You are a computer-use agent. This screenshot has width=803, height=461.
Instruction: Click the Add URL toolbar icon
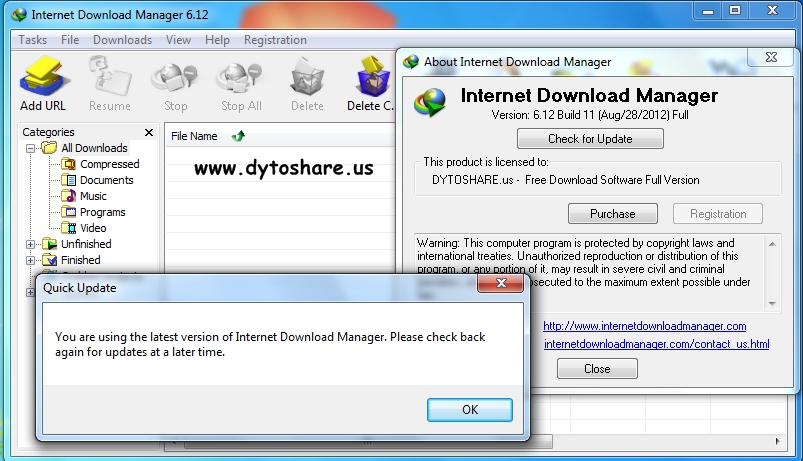coord(43,76)
